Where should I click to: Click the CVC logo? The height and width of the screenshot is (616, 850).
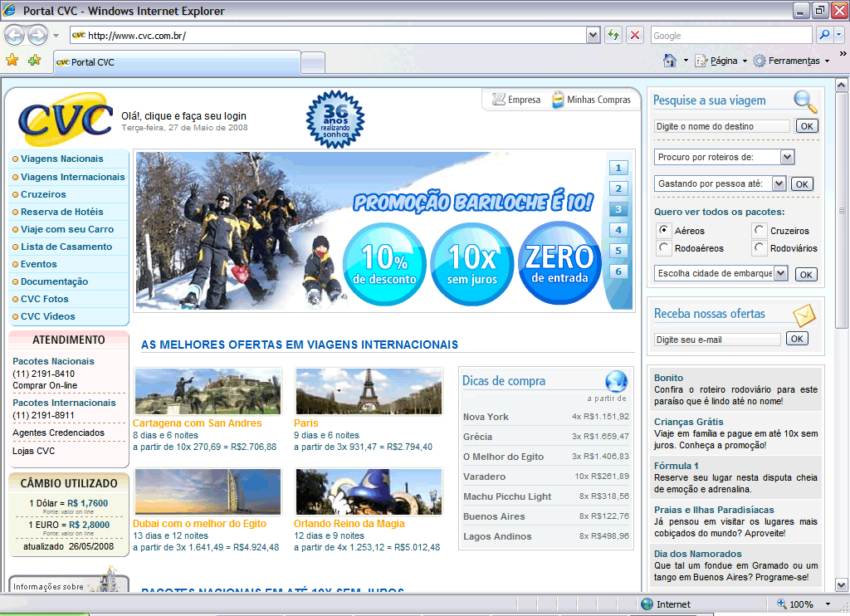point(66,120)
